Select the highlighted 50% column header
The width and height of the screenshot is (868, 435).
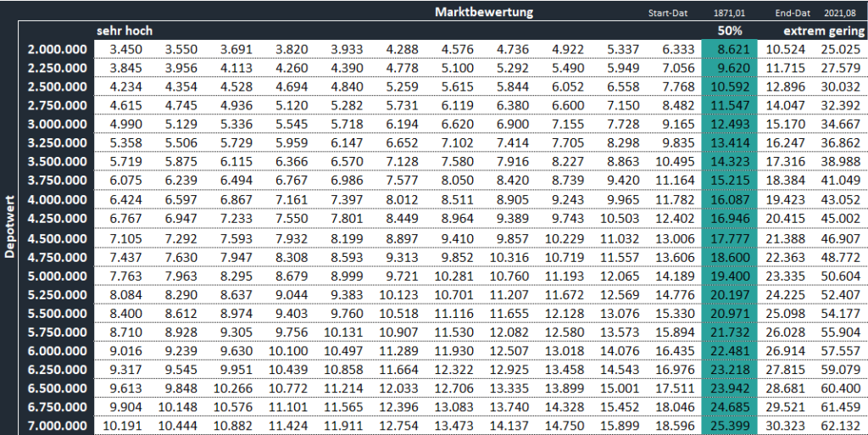click(730, 31)
